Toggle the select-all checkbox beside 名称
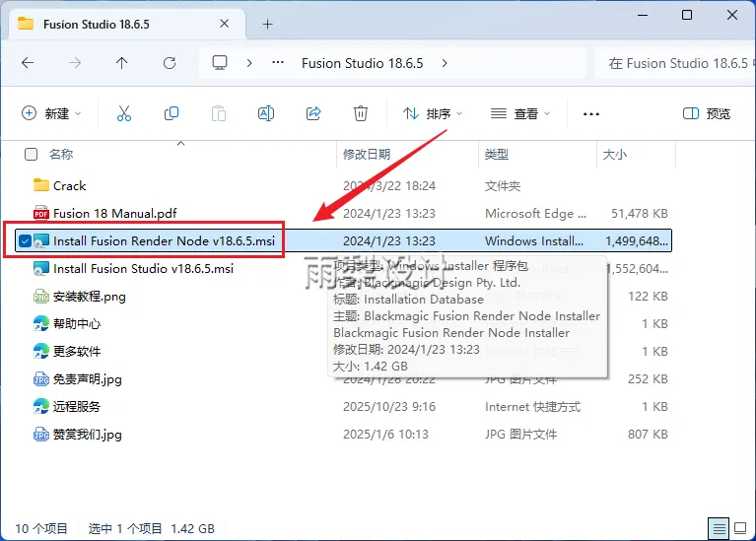Screen dimensions: 756x541 (x=31, y=155)
